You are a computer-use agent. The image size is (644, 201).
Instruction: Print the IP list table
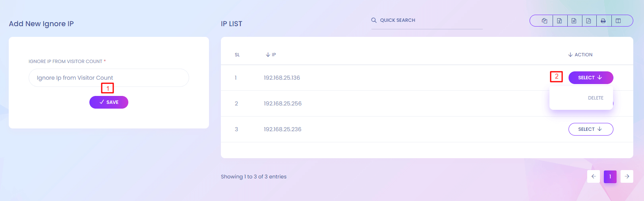(x=603, y=21)
